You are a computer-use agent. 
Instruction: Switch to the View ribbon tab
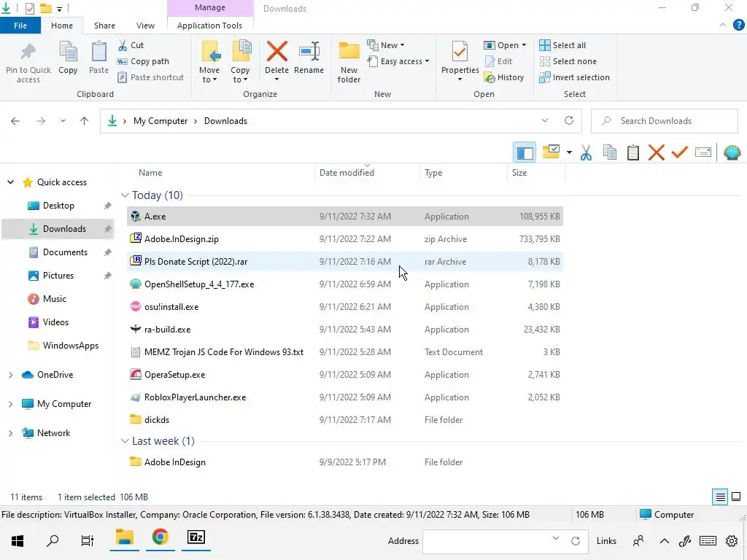[x=145, y=26]
